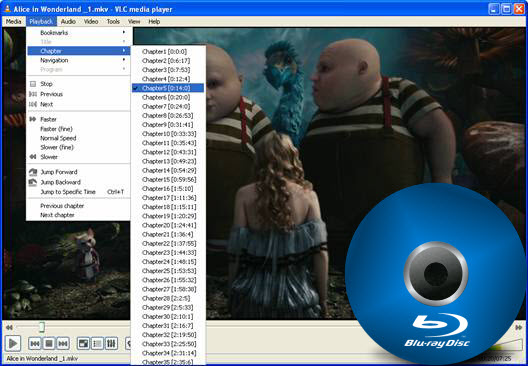Choose Normal Speed in Playback menu

(x=79, y=138)
